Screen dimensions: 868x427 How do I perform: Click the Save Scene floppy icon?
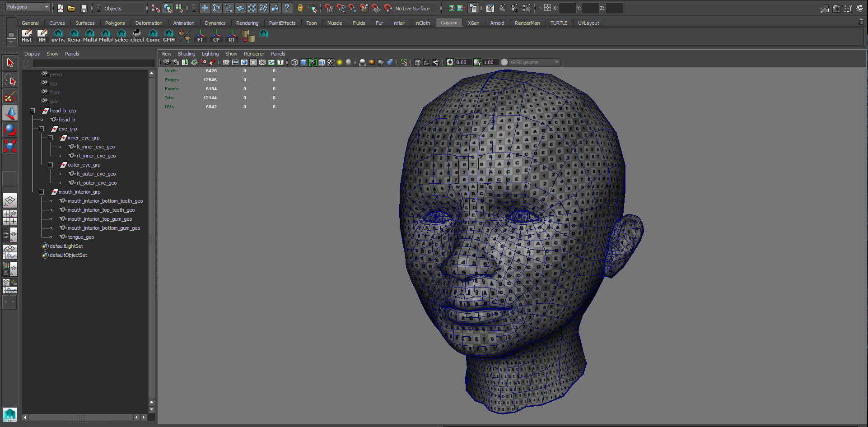point(84,8)
